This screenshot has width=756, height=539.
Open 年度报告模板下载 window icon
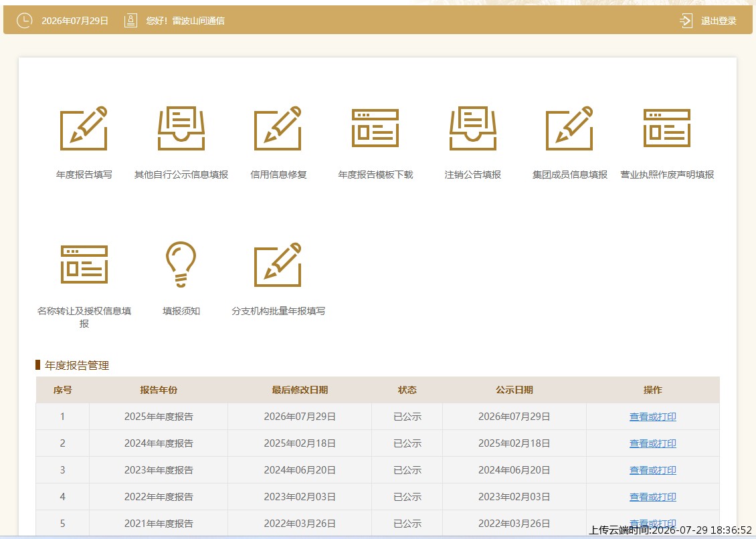pos(375,128)
